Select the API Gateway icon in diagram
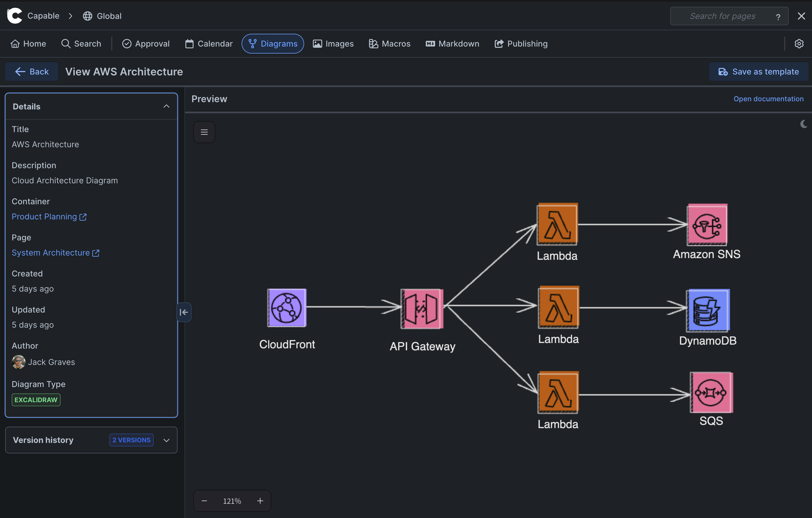This screenshot has width=812, height=518. coord(422,308)
